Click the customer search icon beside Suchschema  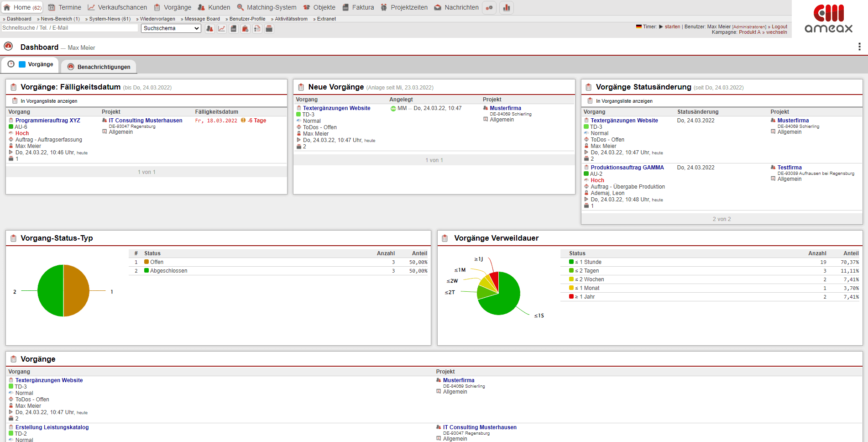(x=209, y=29)
